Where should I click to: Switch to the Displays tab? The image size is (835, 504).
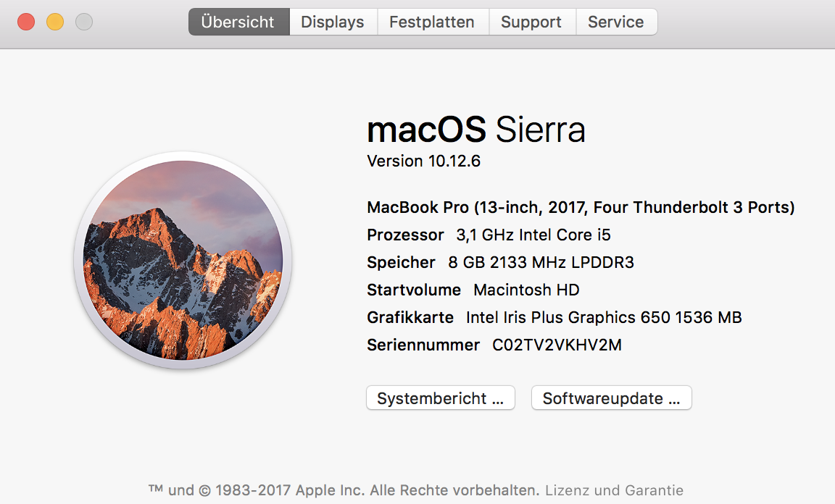[x=333, y=22]
